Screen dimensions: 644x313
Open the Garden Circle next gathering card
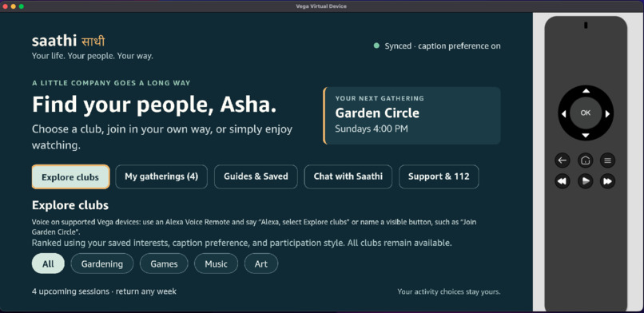(412, 116)
